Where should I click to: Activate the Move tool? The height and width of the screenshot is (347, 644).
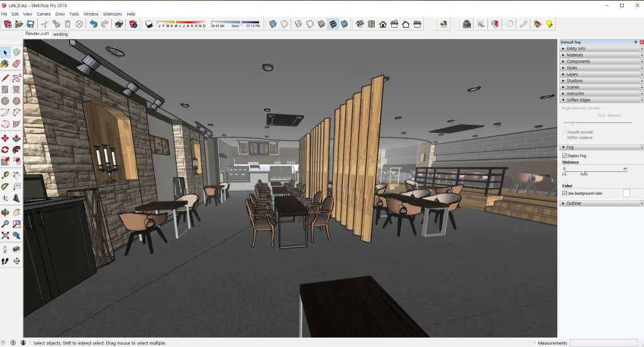coord(5,138)
